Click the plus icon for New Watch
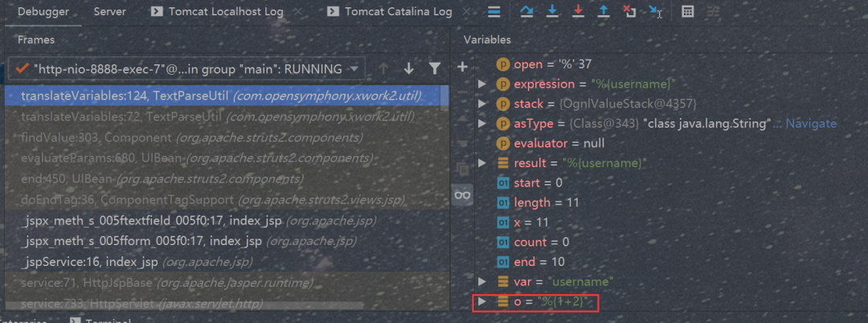868x323 pixels. 463,67
